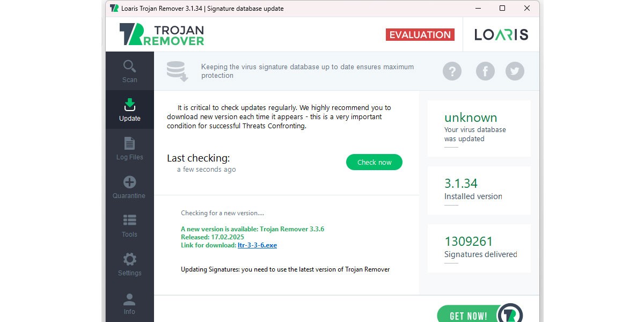Click the 'unknown' database update status
Viewport: 644px width, 322px height.
[x=471, y=118]
